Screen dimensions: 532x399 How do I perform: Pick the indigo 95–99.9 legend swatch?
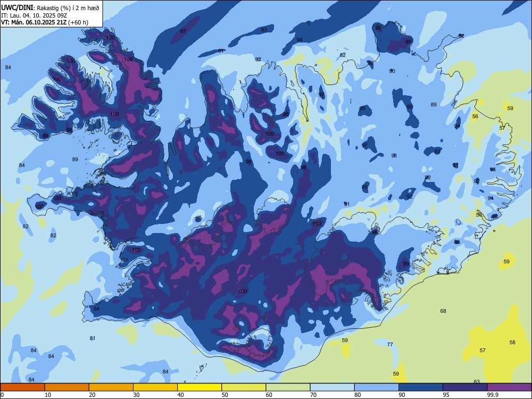click(465, 387)
